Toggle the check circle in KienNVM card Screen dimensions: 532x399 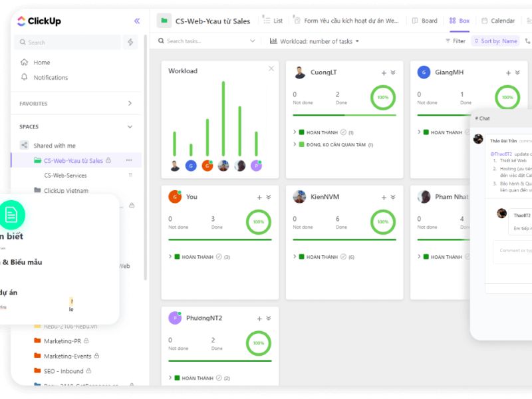[x=344, y=257]
